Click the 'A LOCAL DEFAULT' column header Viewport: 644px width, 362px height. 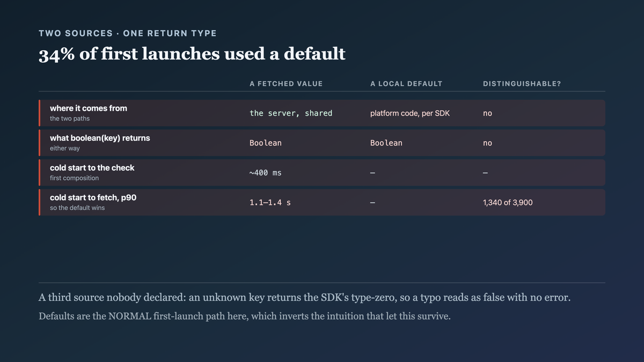[406, 84]
